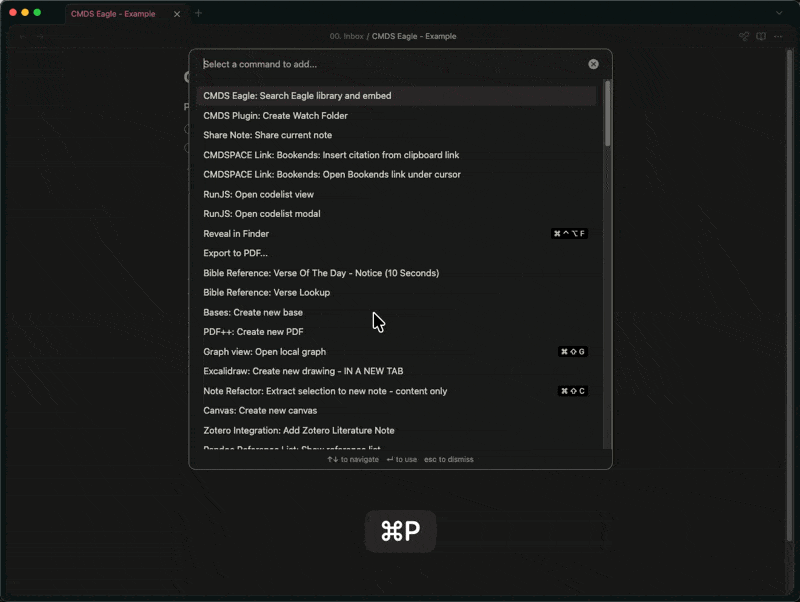Navigate back with left arrow icon
The height and width of the screenshot is (602, 800).
(23, 36)
